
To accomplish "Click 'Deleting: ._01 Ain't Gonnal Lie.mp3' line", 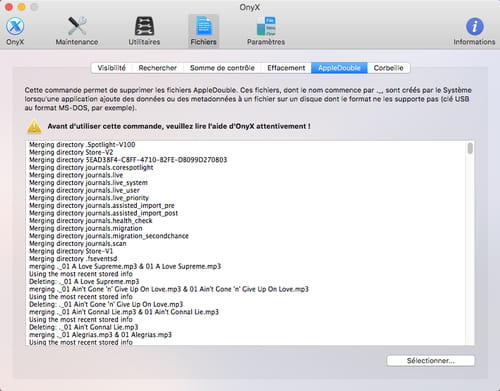I will point(83,327).
